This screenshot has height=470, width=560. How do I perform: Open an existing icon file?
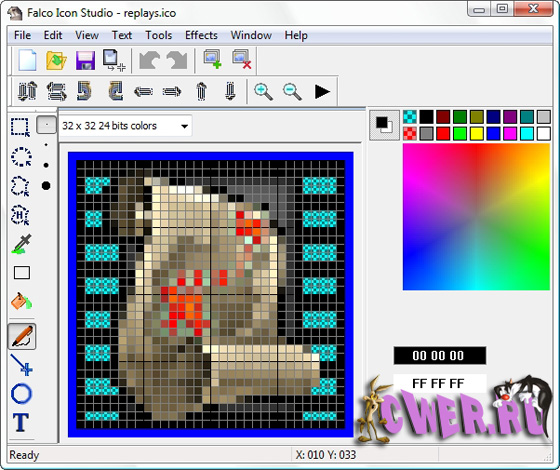pos(56,60)
